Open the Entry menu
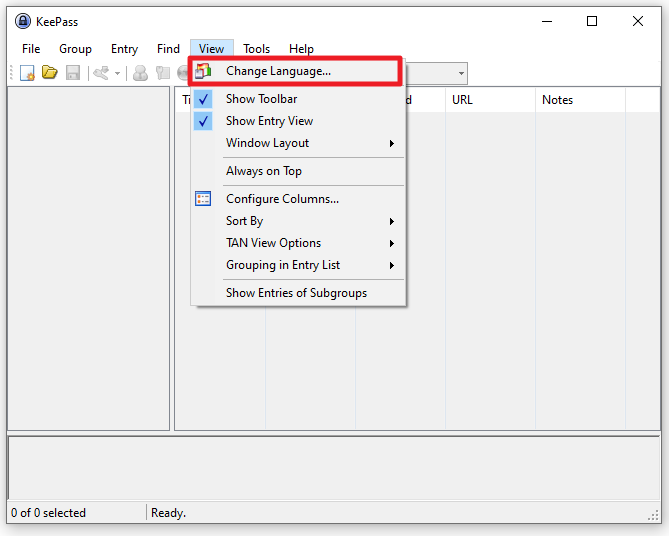Image resolution: width=669 pixels, height=536 pixels. coord(125,49)
